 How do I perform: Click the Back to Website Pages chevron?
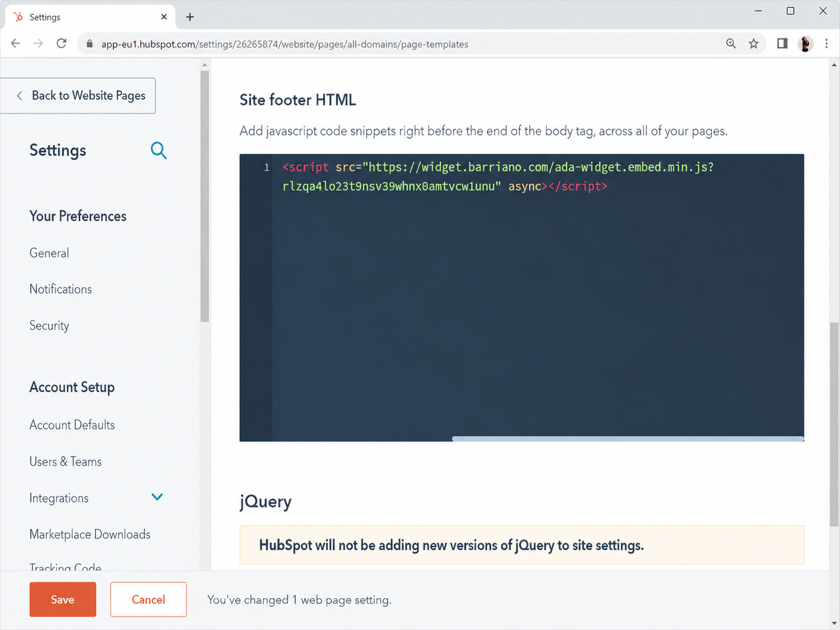(20, 96)
